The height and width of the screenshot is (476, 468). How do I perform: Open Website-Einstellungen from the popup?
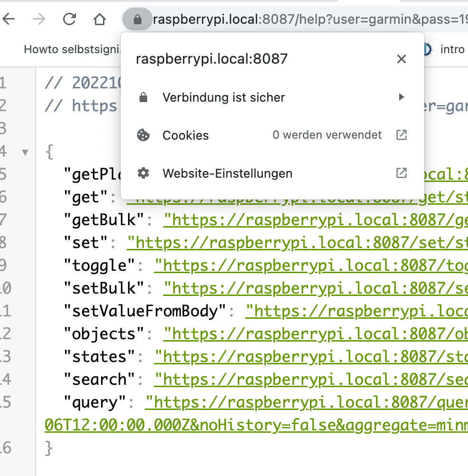(x=272, y=173)
